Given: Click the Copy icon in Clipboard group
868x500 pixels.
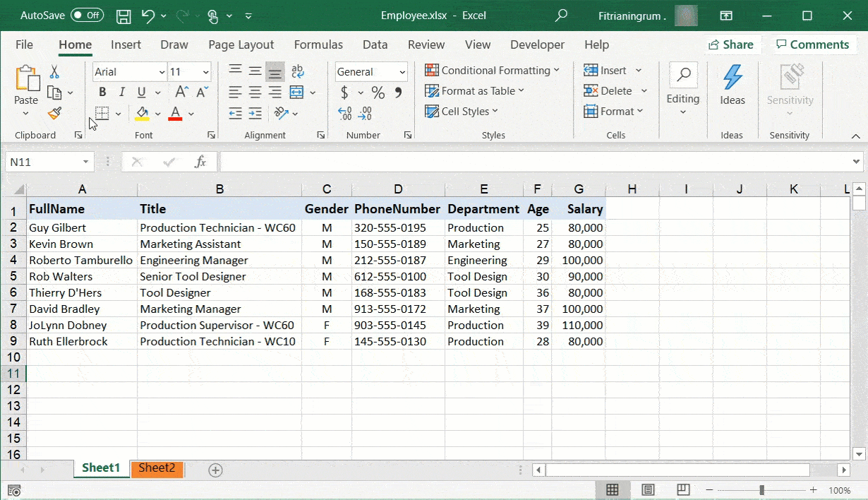Looking at the screenshot, I should [x=54, y=93].
